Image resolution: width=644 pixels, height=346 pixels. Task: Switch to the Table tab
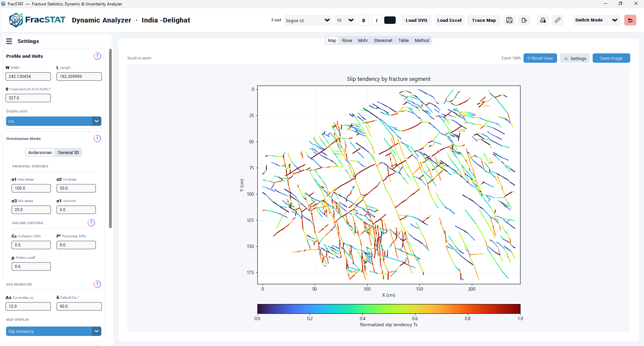(x=403, y=41)
